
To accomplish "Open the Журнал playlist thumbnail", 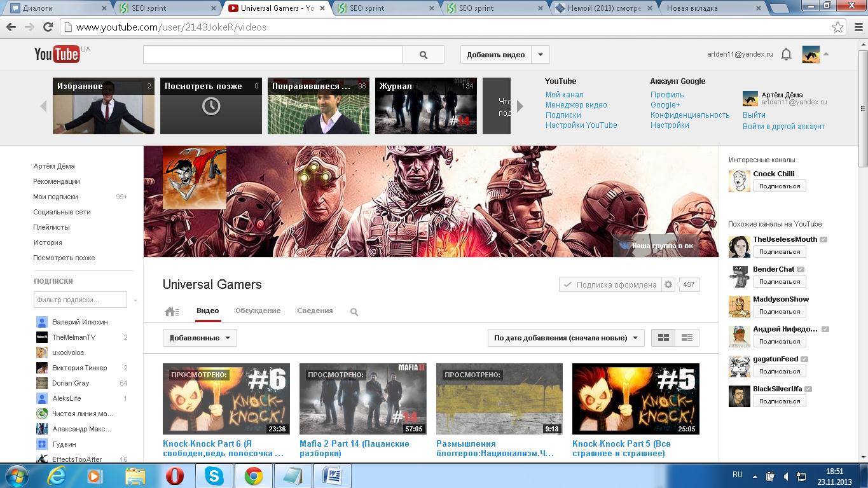I will [x=425, y=106].
